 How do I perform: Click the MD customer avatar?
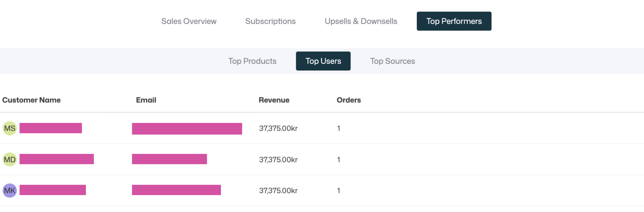pos(10,159)
